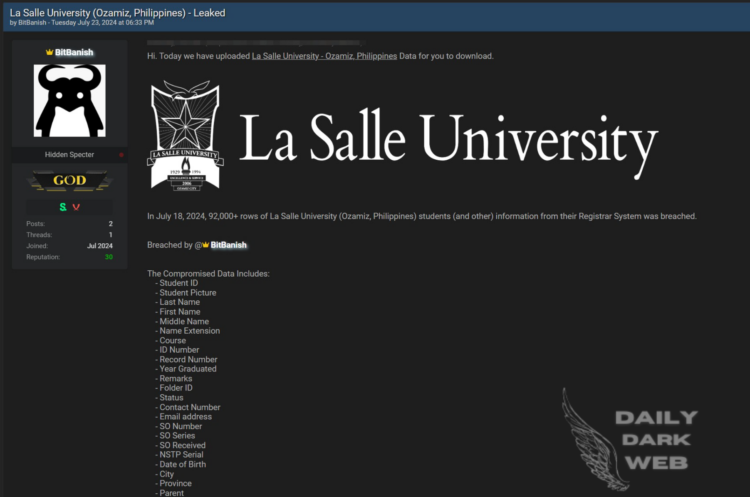Click 'The Compromised Data Includes:' heading
Screen dimensions: 750x497
click(208, 274)
